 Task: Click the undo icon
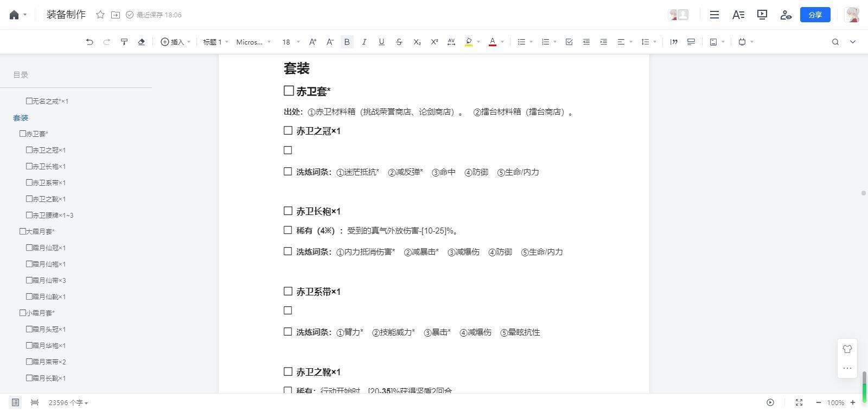[x=90, y=42]
